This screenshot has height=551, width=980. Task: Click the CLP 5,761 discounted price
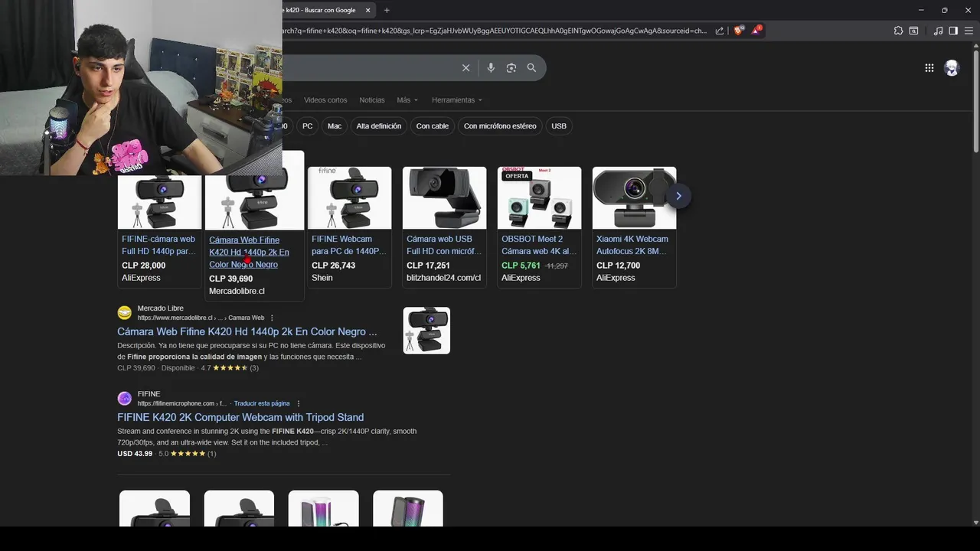click(x=521, y=266)
